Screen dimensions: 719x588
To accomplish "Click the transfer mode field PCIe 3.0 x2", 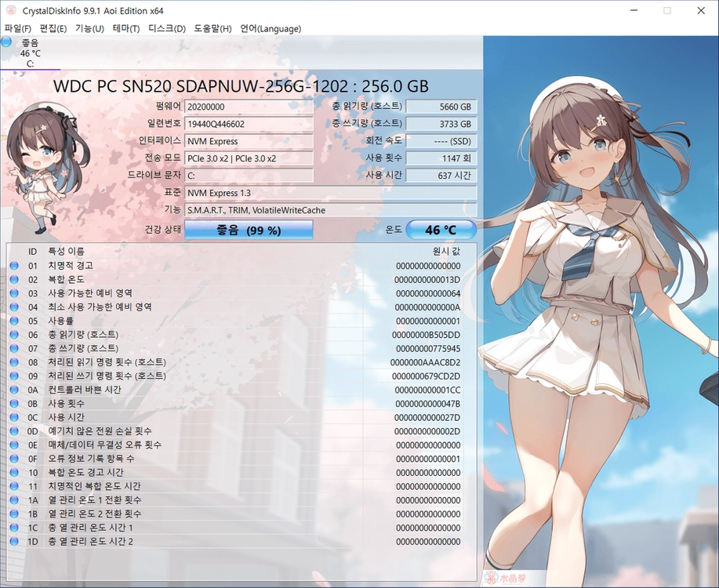I will [249, 158].
